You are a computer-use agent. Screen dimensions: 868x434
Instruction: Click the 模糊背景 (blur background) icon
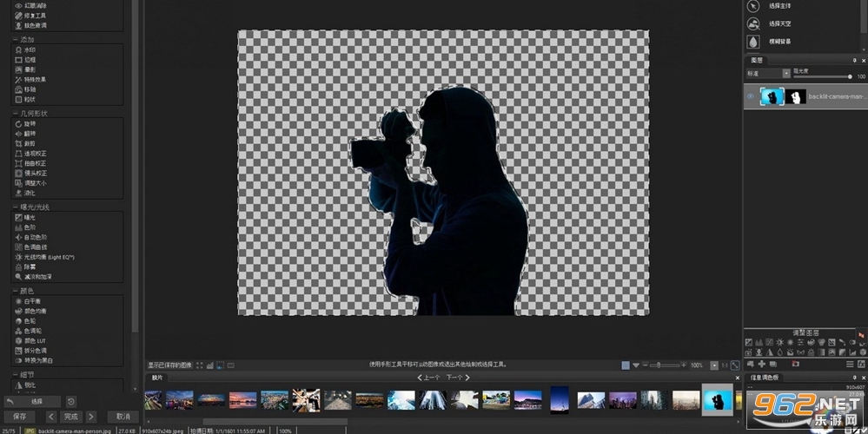click(752, 42)
